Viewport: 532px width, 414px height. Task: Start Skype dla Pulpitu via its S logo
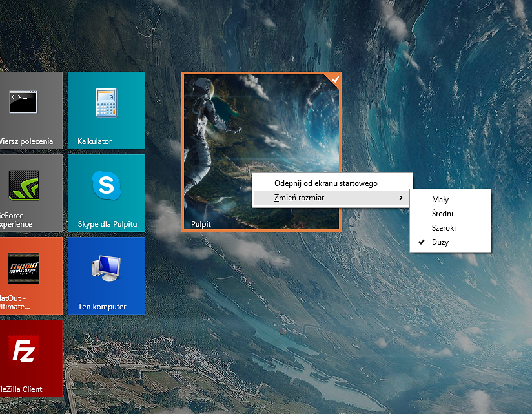pyautogui.click(x=107, y=185)
